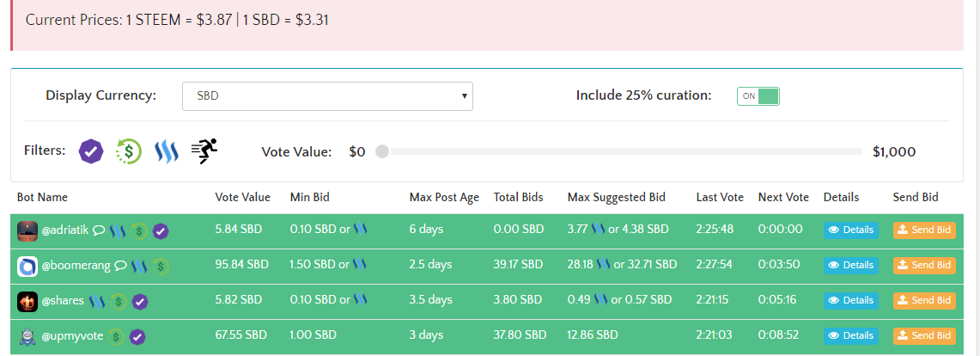Open the Display Currency dropdown
Image resolution: width=980 pixels, height=356 pixels.
[327, 96]
